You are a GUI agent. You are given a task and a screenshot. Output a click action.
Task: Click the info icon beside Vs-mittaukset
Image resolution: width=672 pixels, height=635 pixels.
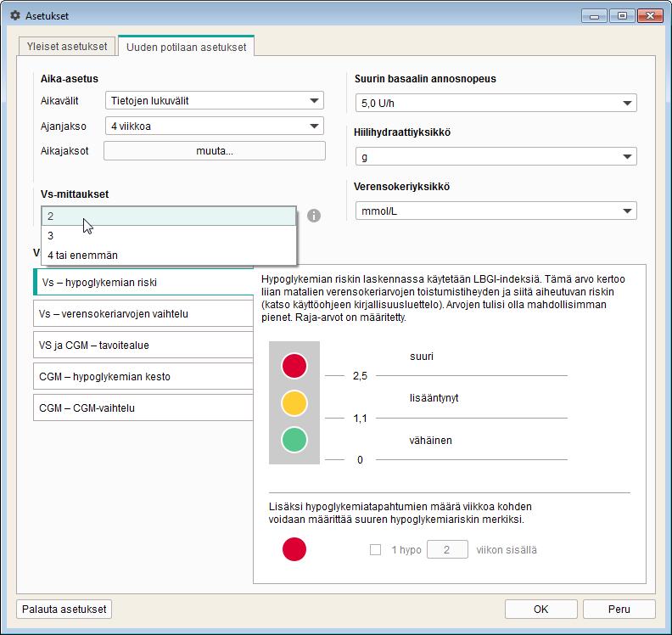click(x=314, y=216)
